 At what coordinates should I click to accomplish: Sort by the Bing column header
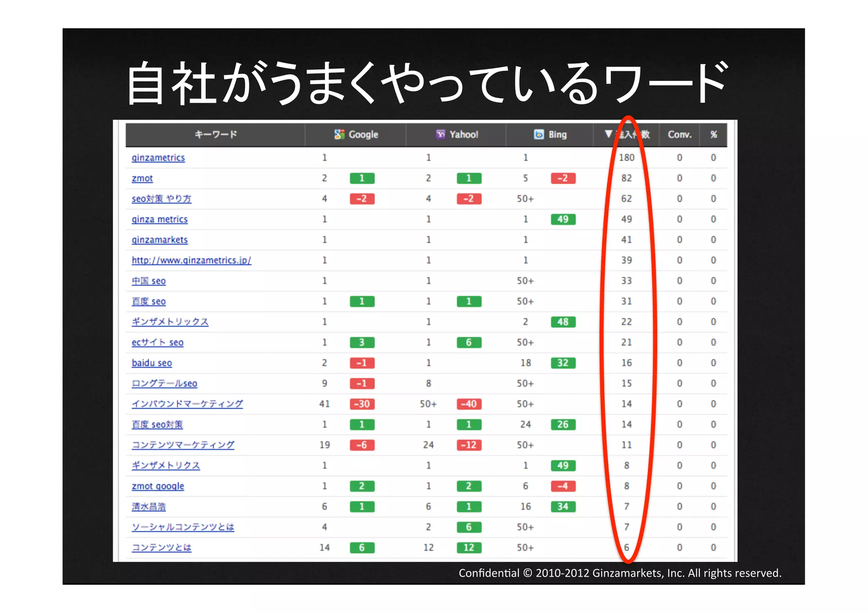click(x=550, y=135)
